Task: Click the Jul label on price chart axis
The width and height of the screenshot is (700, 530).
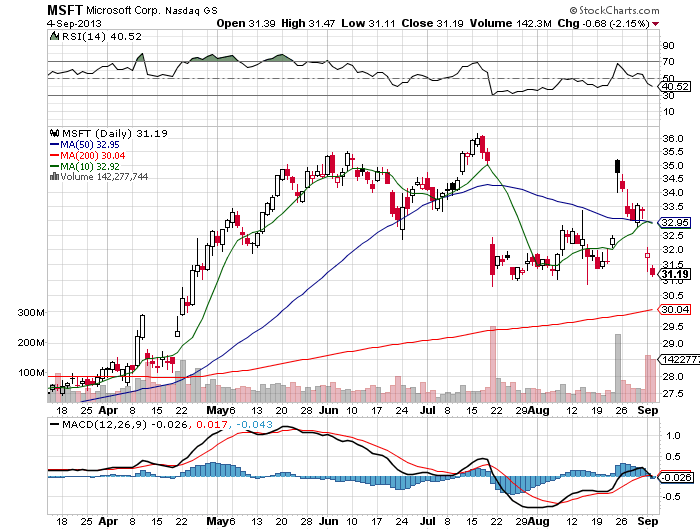Action: pos(428,410)
